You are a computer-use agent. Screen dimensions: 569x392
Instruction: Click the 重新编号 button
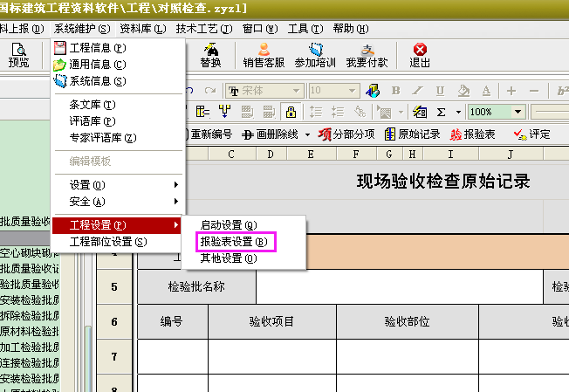pos(209,134)
